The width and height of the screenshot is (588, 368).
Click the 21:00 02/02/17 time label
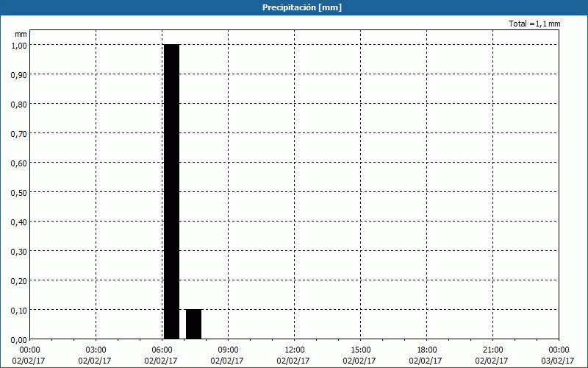tap(492, 355)
